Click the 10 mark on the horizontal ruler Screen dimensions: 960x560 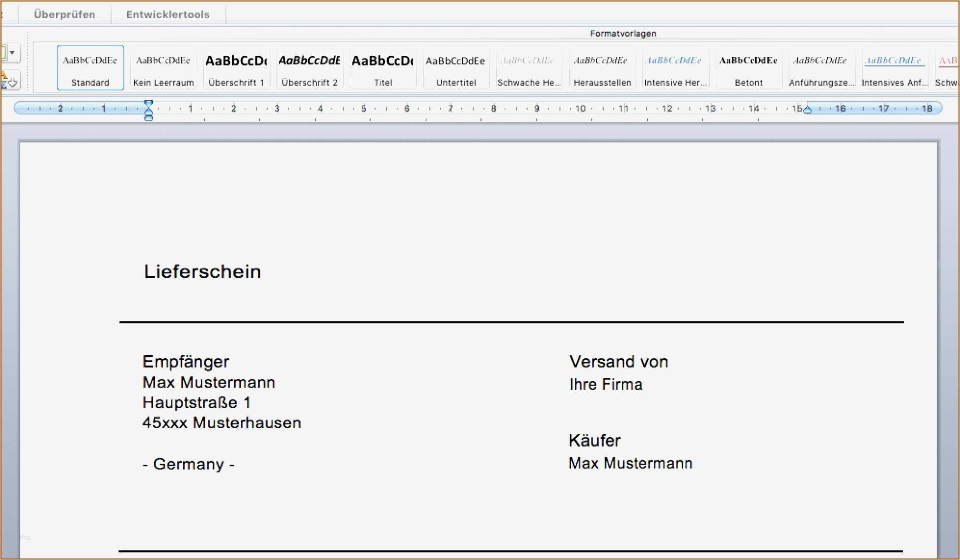tap(581, 108)
